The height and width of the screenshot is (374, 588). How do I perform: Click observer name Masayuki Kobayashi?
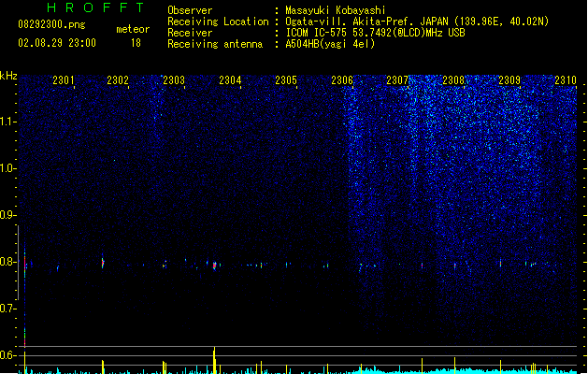[x=336, y=10]
